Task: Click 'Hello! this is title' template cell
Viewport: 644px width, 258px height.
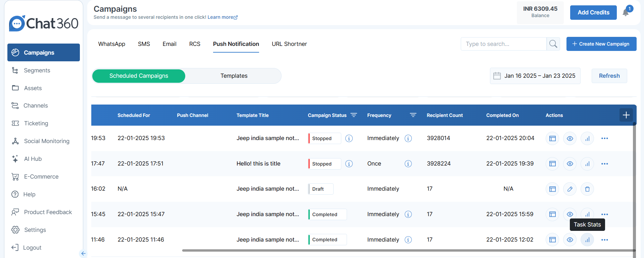Action: (258, 164)
